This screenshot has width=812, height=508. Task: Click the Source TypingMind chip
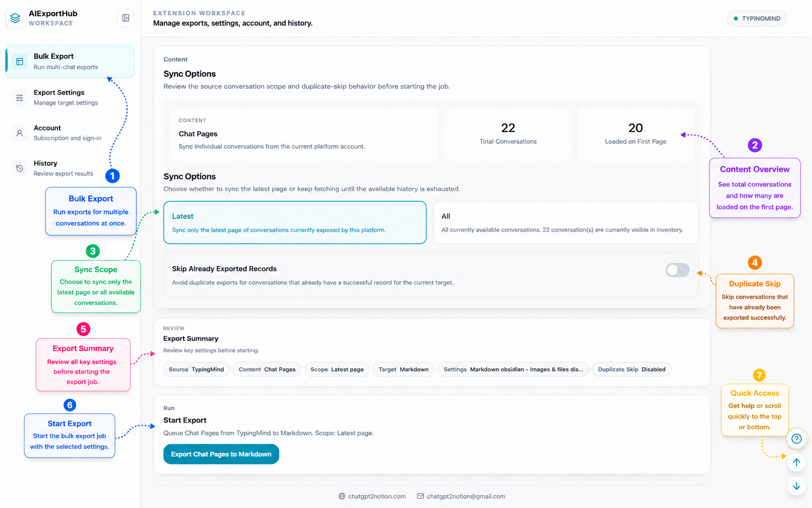(x=197, y=369)
